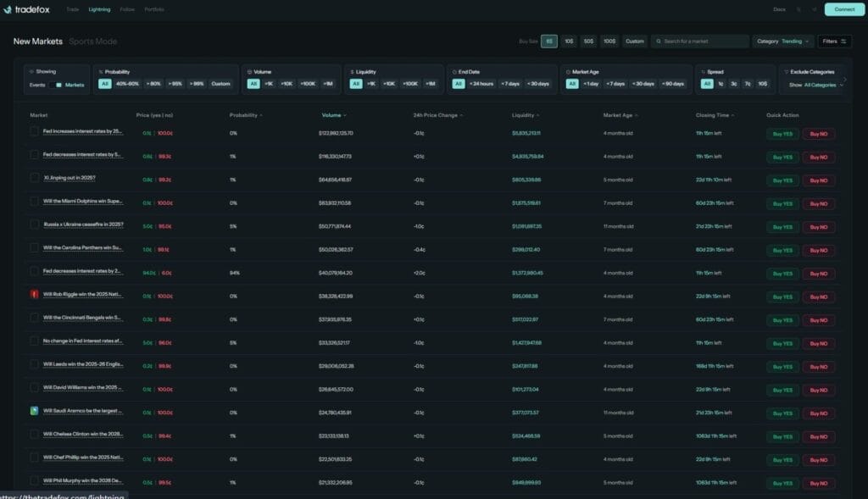Toggle the Events/Markets showing switch
The width and height of the screenshot is (868, 499).
tap(58, 85)
